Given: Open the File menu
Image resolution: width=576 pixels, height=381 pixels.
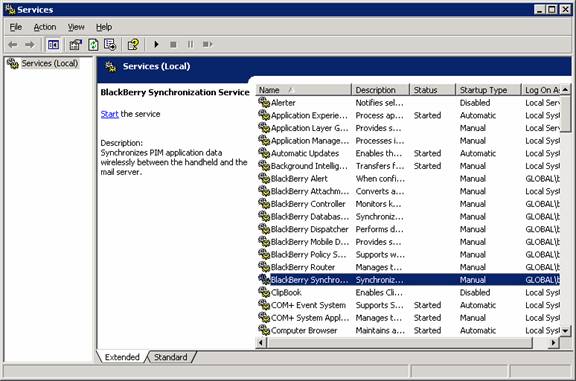Looking at the screenshot, I should pyautogui.click(x=15, y=27).
